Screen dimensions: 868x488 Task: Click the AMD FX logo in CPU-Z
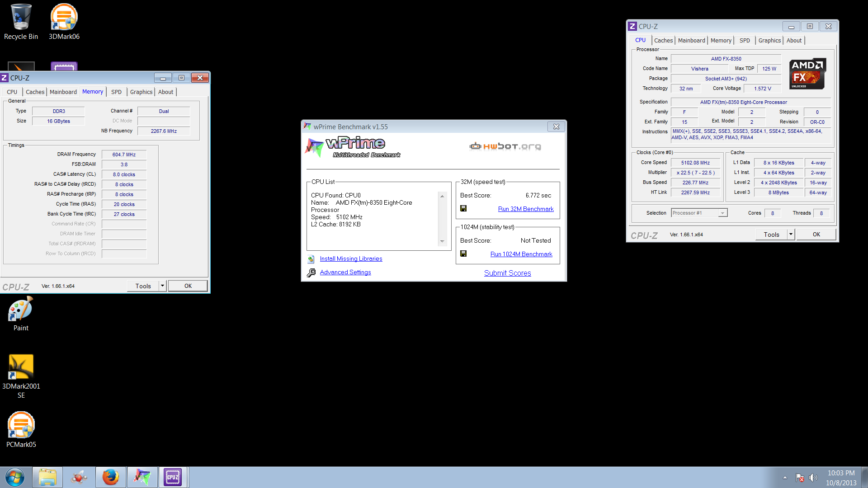coord(808,74)
